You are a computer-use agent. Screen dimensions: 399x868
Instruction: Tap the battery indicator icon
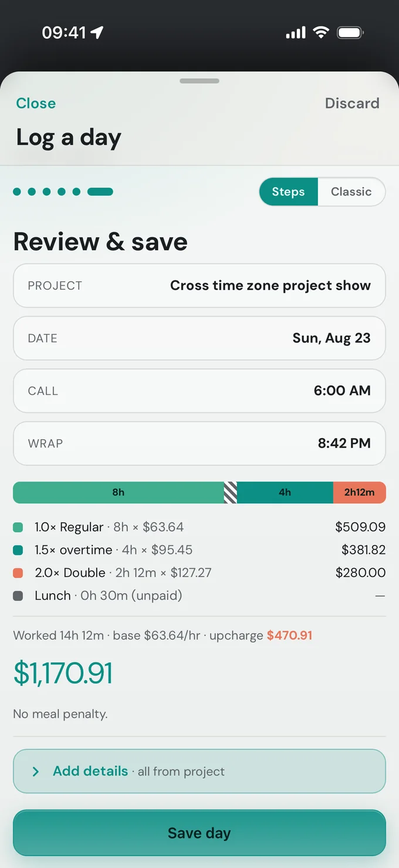pos(350,32)
